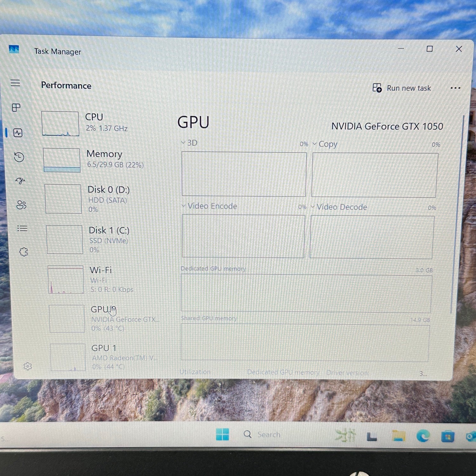Open Task Manager settings gear
This screenshot has height=476, width=476.
pos(28,366)
